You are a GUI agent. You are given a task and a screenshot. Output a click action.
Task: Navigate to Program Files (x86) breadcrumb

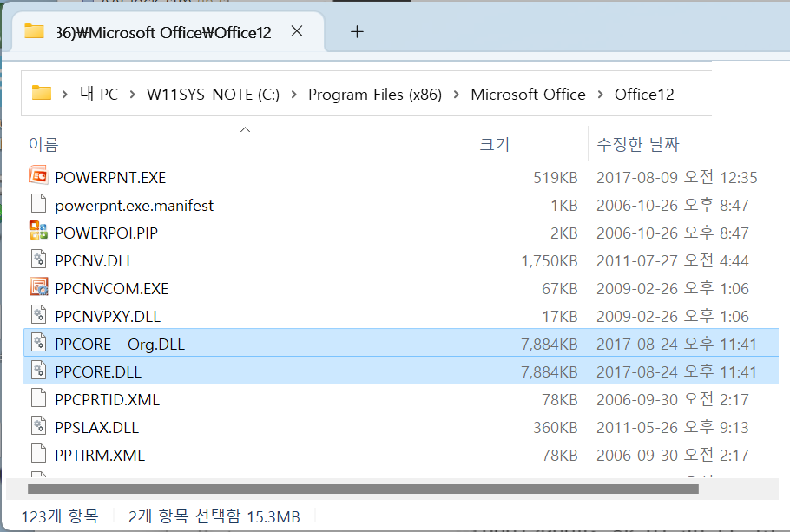(x=375, y=95)
